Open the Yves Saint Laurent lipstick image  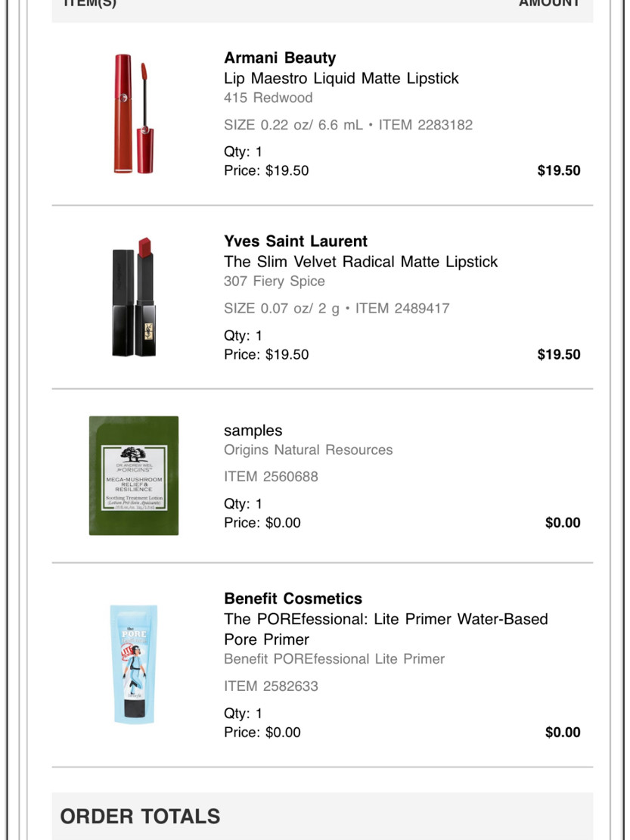(134, 297)
